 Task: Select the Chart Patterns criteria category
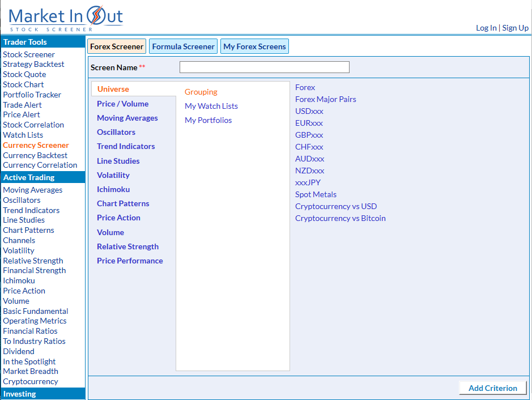(123, 203)
